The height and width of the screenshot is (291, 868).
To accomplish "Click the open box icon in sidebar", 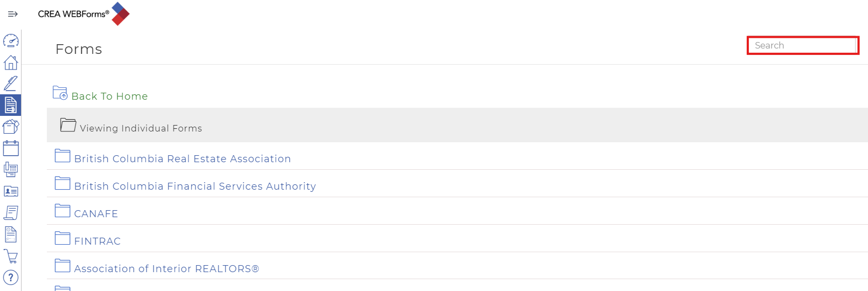I will (x=11, y=127).
